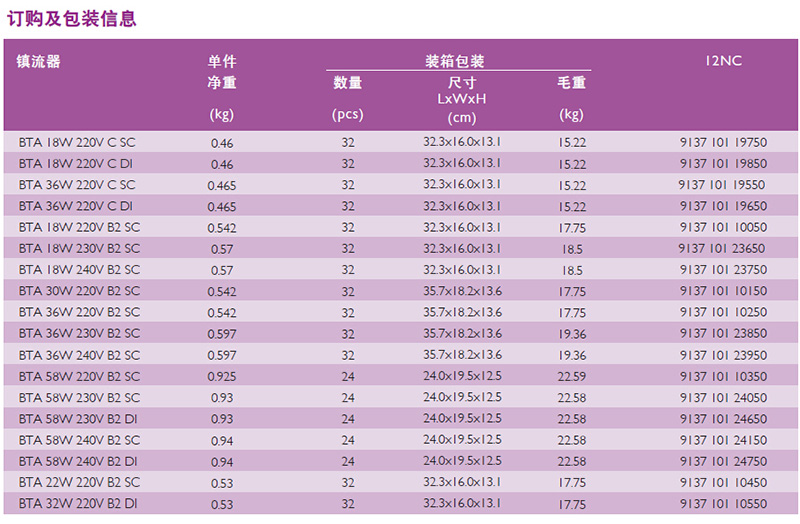800x524 pixels.
Task: Click the 单件净重 column header
Action: (x=221, y=72)
